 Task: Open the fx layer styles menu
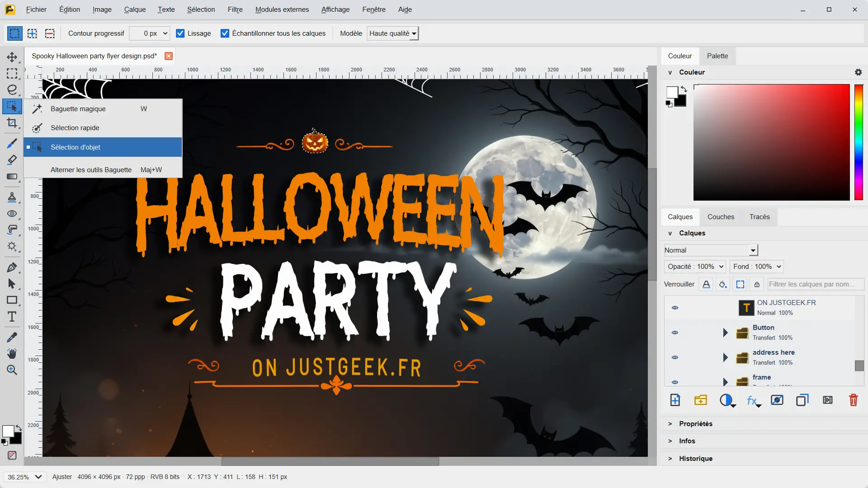[x=753, y=400]
